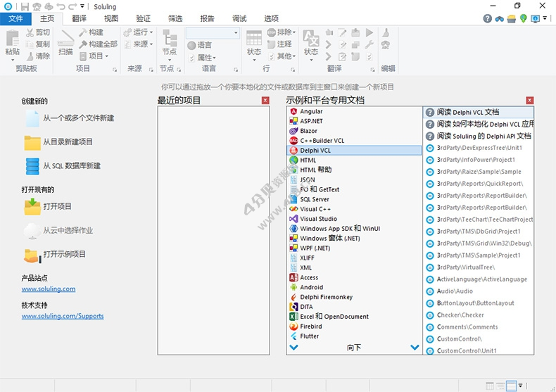
Task: Open the language combo box in 语言 group
Action: (236, 33)
